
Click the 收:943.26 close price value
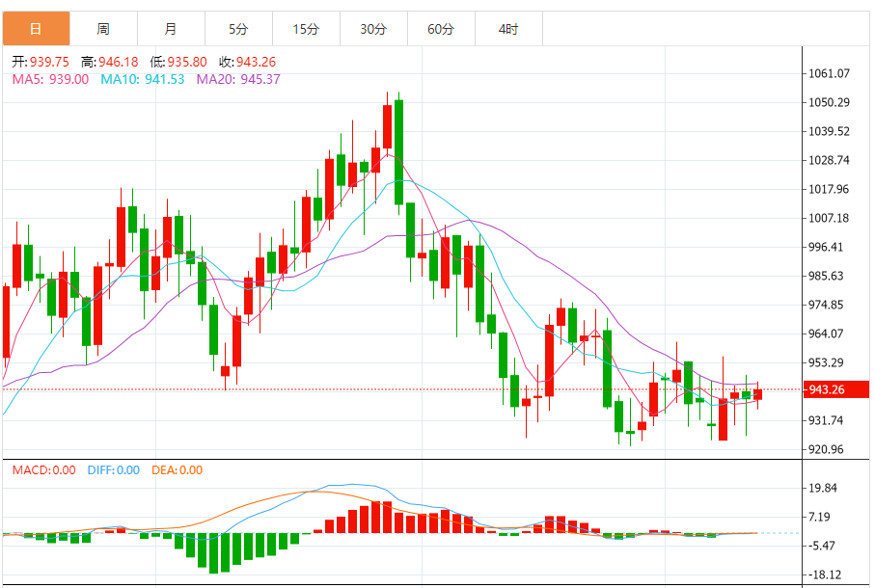pyautogui.click(x=247, y=62)
